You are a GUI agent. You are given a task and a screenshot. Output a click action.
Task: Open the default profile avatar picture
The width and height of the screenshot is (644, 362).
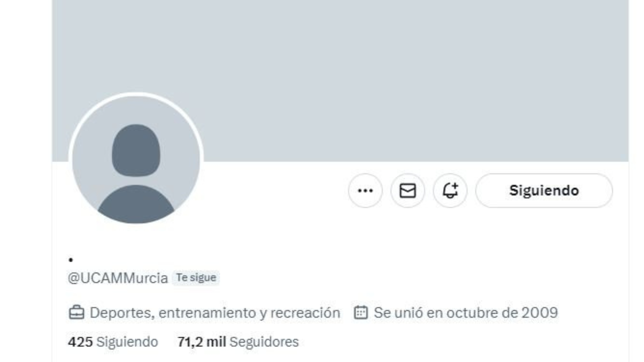[136, 160]
